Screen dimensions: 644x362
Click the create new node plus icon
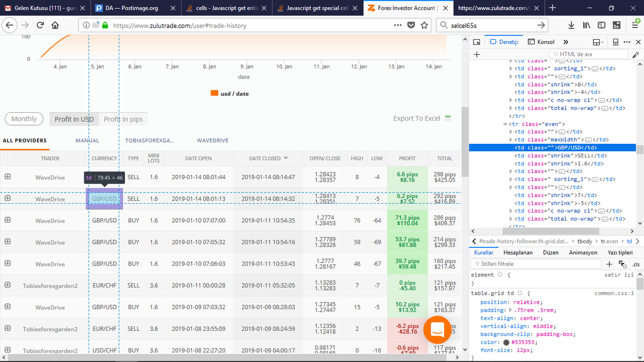[477, 54]
